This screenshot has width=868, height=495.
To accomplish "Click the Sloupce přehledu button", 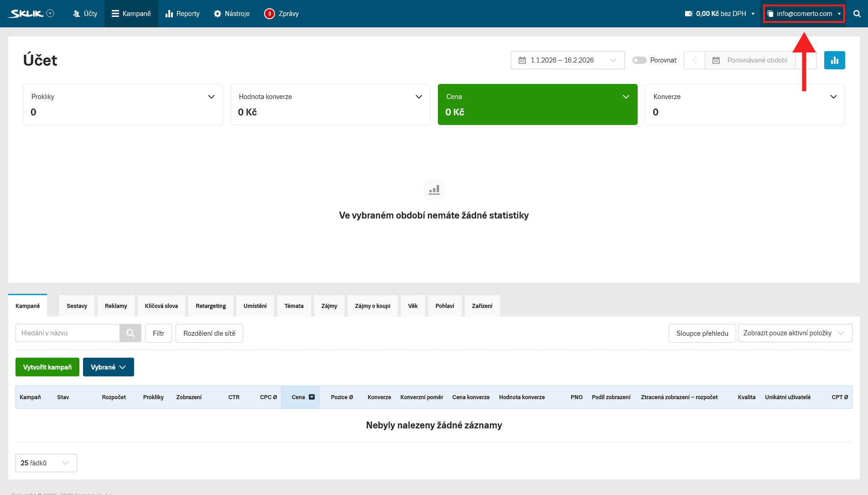I will pos(702,333).
